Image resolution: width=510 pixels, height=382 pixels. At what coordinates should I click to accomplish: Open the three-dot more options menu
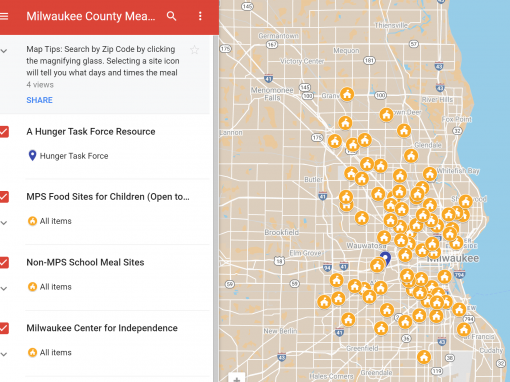pyautogui.click(x=200, y=16)
